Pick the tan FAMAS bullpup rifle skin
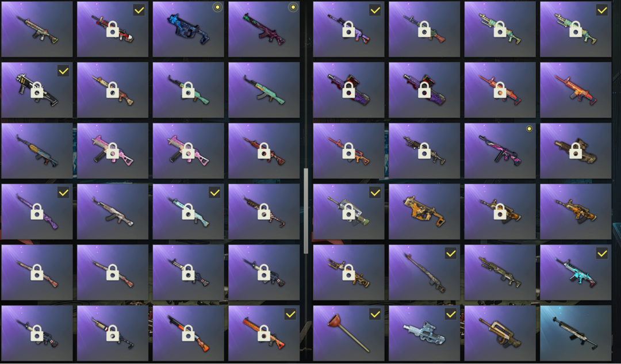 click(x=500, y=333)
